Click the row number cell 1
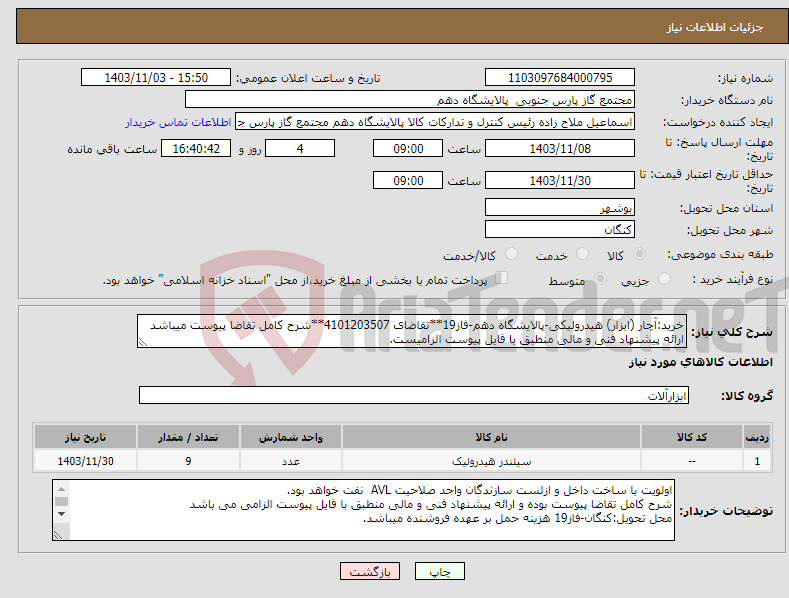Screen dimensions: 789x598 click(757, 461)
